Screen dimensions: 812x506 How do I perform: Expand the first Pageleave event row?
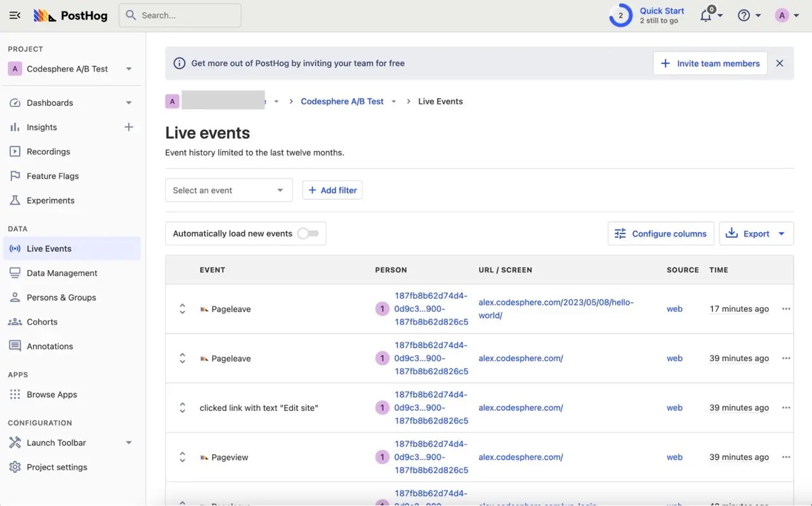point(182,309)
